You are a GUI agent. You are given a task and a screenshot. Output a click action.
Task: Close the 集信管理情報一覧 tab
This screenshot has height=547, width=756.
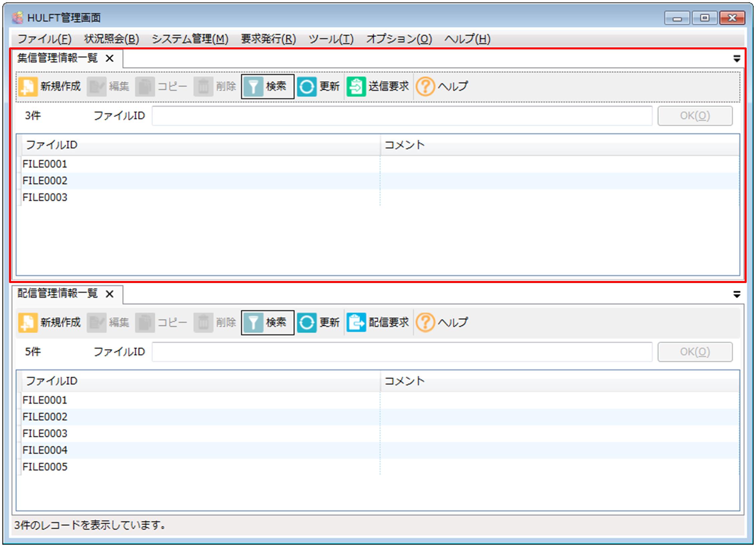tap(110, 59)
